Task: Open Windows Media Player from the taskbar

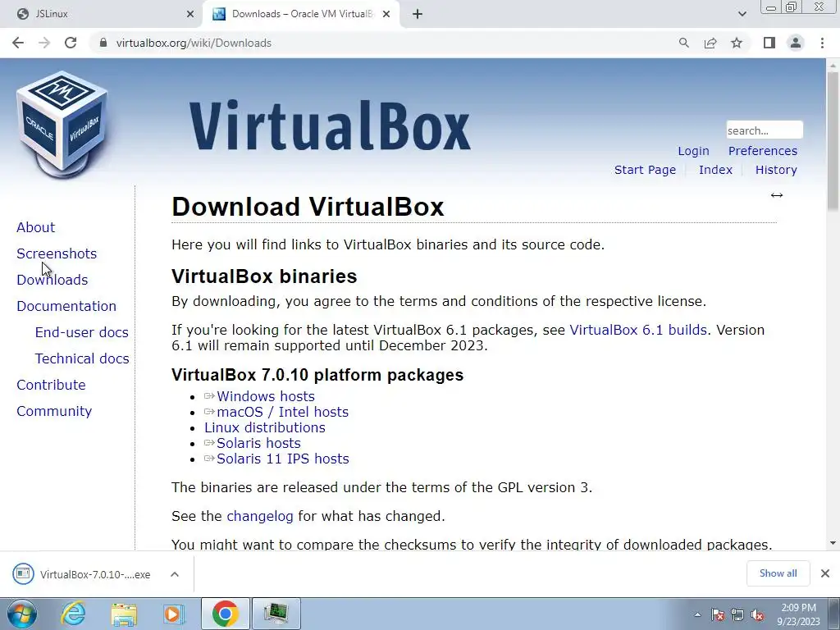Action: [x=174, y=614]
